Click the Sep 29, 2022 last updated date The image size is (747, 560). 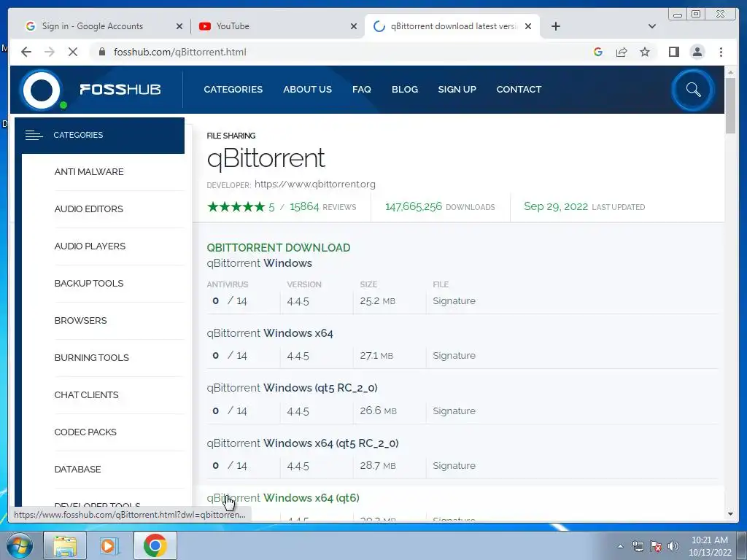click(x=556, y=206)
